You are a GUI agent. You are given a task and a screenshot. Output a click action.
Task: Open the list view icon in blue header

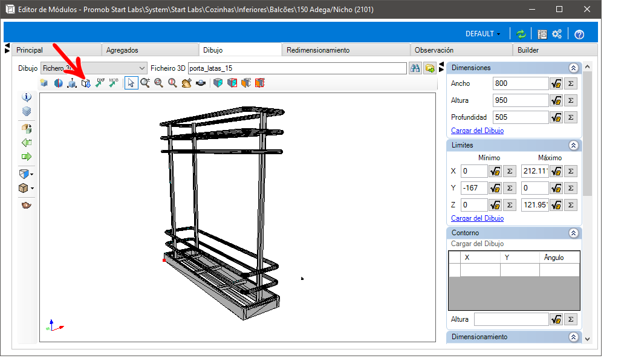(542, 34)
